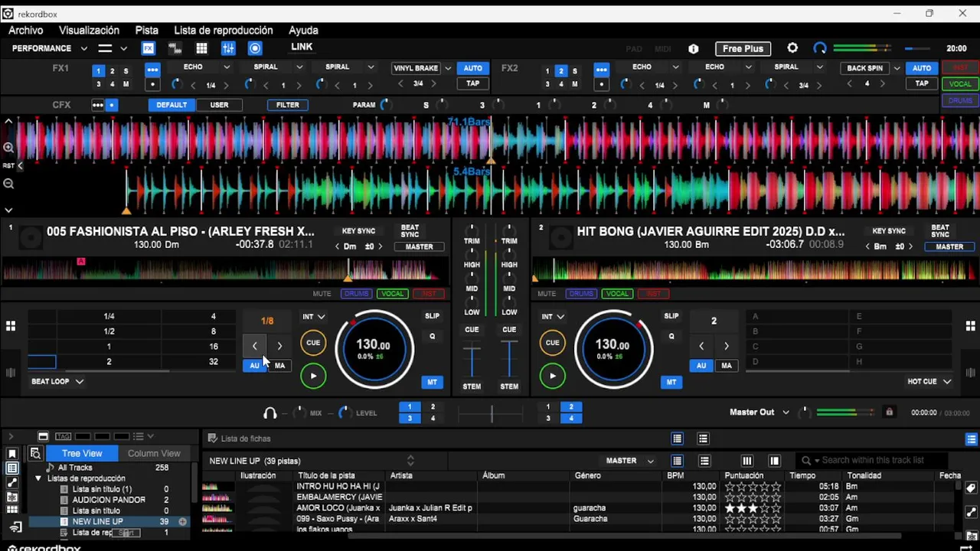Click the Lista de fichas tag icon
The image size is (980, 551).
point(212,439)
